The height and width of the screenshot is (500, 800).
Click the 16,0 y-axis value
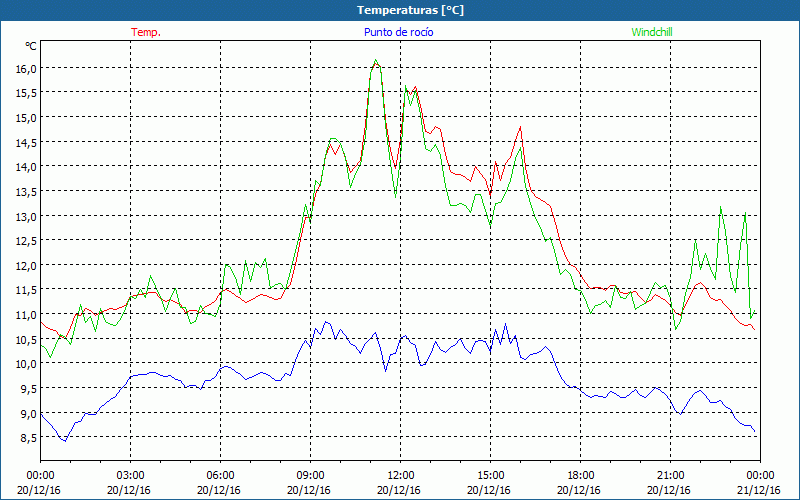tap(26, 68)
